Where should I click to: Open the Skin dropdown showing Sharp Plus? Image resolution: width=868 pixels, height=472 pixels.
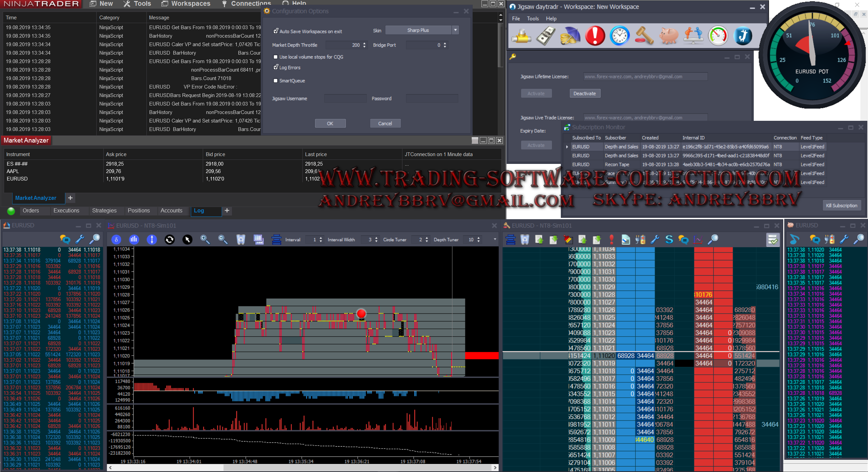click(x=455, y=30)
